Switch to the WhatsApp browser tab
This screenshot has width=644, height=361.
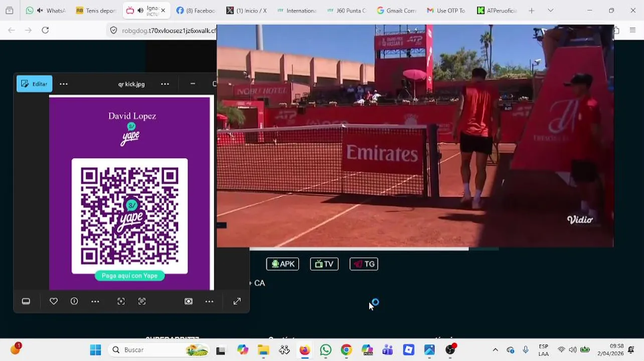(46, 11)
